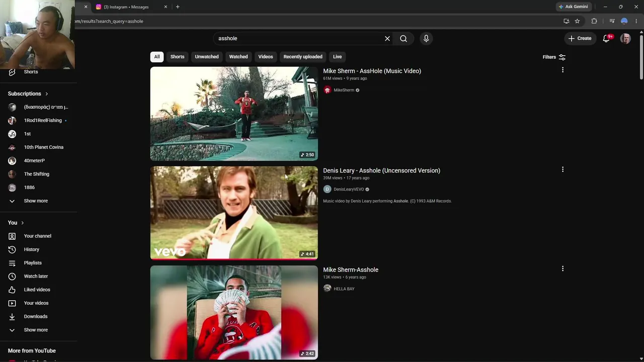The height and width of the screenshot is (362, 644).
Task: Open the Filters panel
Action: point(554,57)
